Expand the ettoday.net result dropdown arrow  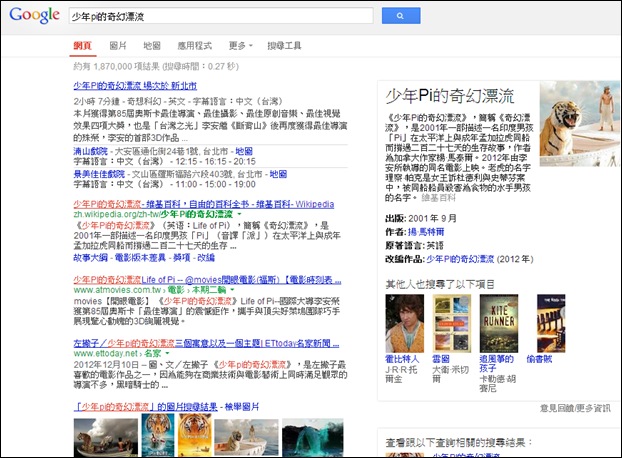(167, 353)
